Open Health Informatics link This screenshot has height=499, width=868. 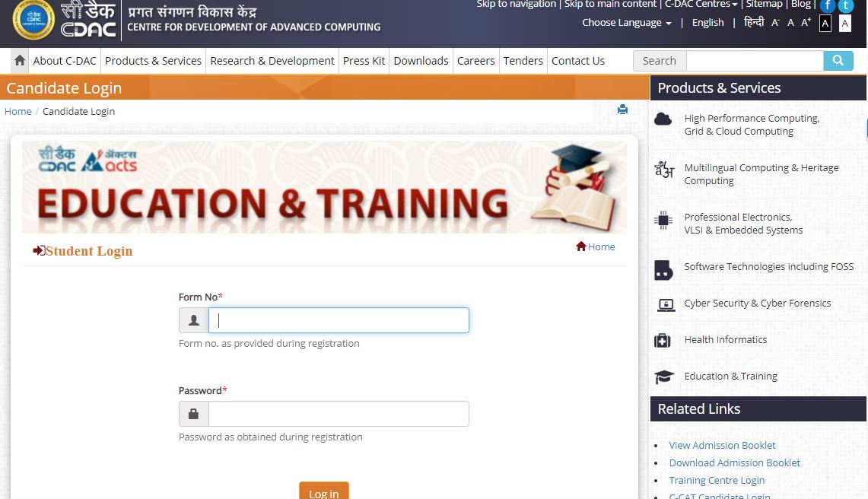click(x=725, y=339)
